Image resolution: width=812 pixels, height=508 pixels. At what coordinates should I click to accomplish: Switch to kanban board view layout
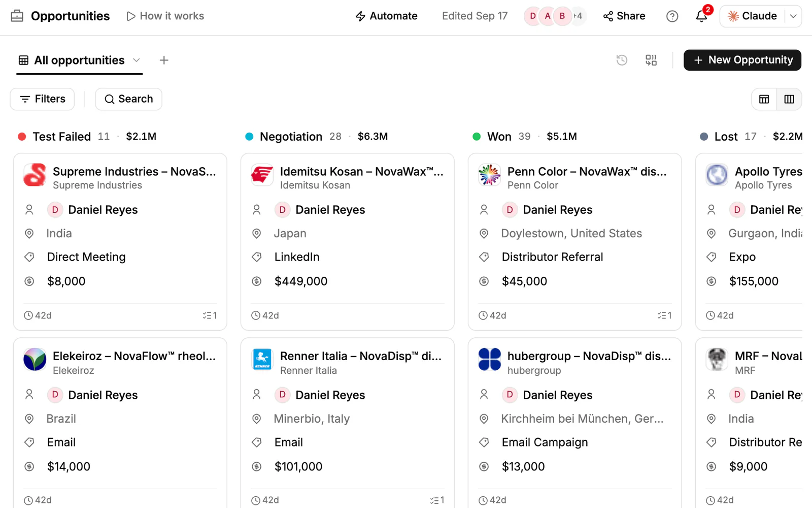789,99
